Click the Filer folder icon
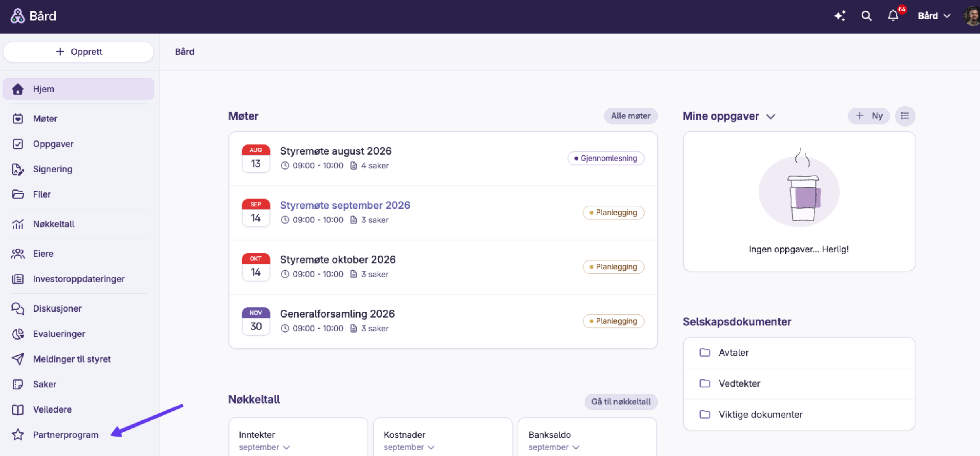Viewport: 980px width, 456px height. click(18, 194)
